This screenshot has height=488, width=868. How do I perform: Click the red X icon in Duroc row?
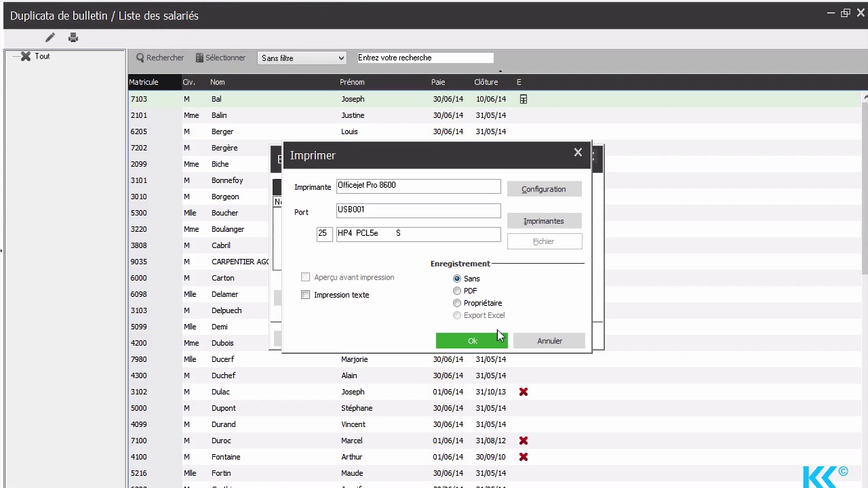point(523,441)
